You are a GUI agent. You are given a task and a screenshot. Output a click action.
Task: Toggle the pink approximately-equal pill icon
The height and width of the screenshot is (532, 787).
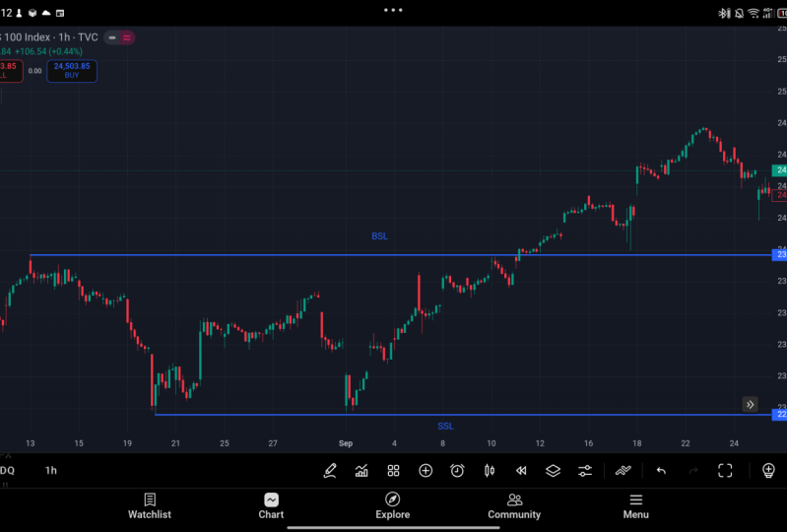pos(127,37)
